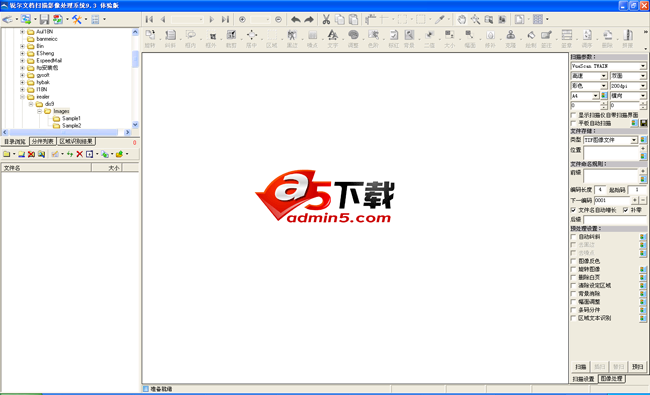Switch to the 图像处理 tab
The image size is (650, 395).
point(611,378)
